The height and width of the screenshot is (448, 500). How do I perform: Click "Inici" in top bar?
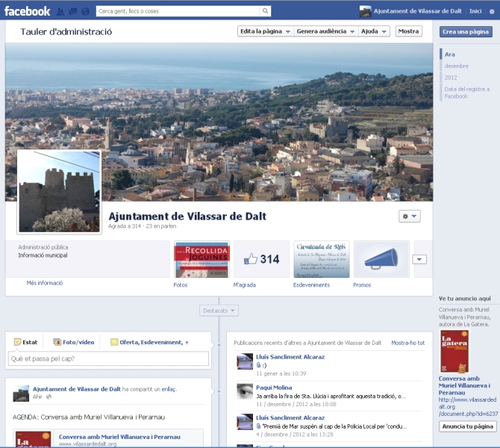(475, 11)
